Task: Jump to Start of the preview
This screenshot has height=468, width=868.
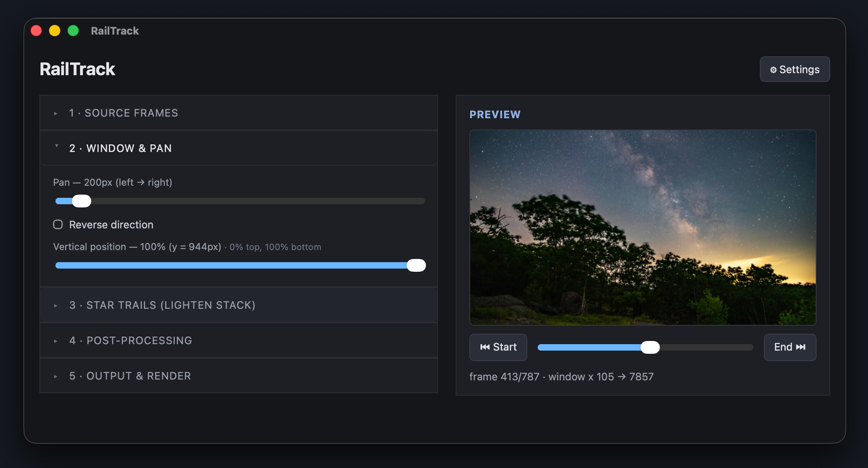Action: (x=498, y=347)
